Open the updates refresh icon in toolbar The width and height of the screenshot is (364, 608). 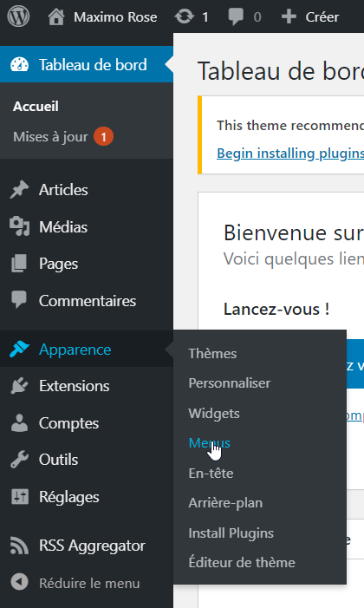coord(184,16)
